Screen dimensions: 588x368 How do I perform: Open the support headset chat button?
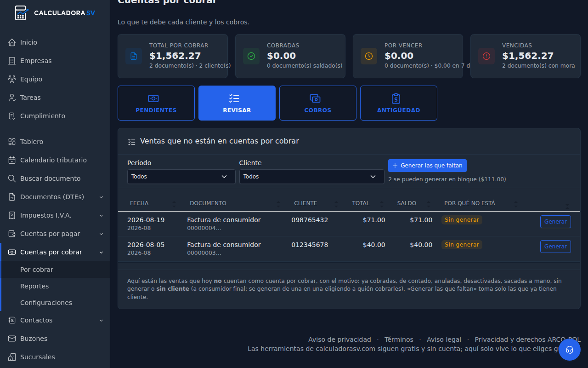570,350
